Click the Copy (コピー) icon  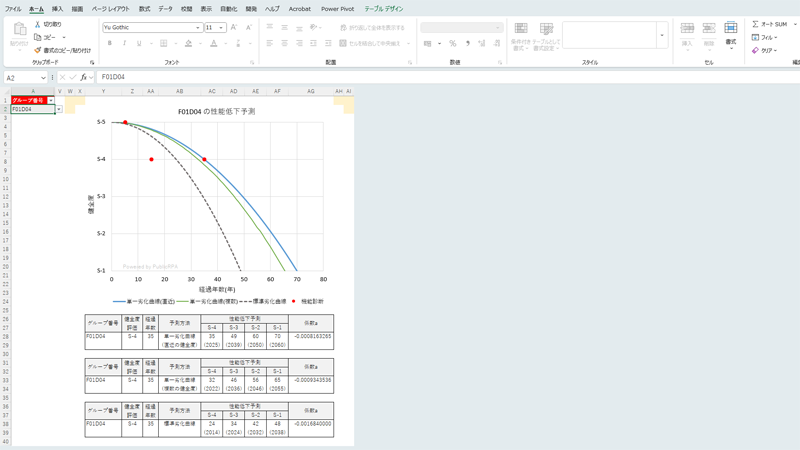click(38, 37)
